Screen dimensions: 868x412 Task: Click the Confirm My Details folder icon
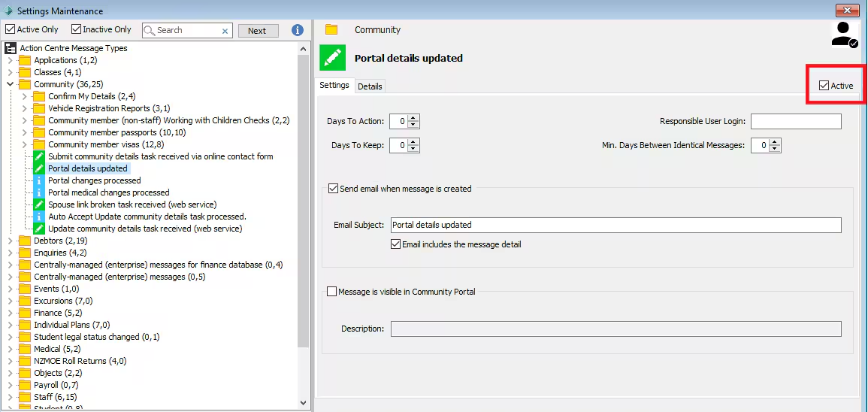39,96
